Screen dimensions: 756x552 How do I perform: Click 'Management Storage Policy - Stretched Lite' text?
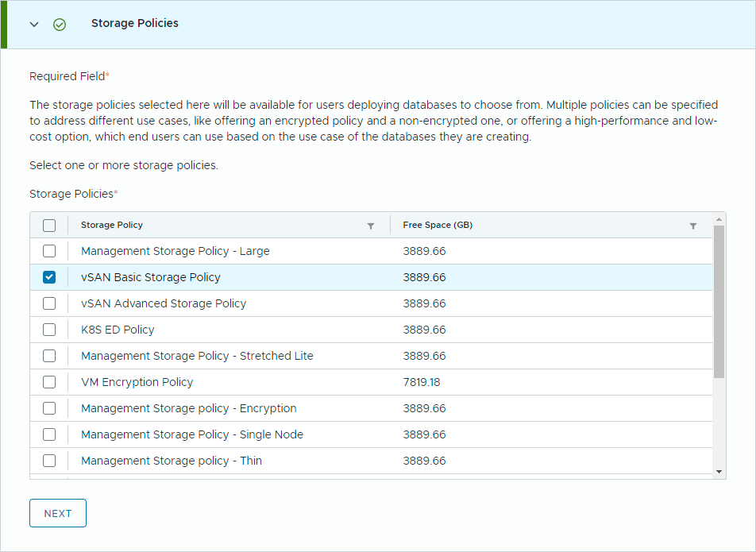[197, 356]
